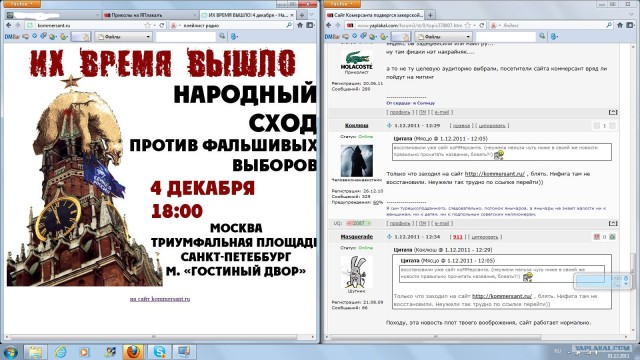Click left window horizontal scrollbar
This screenshot has height=360, width=640.
[x=154, y=337]
